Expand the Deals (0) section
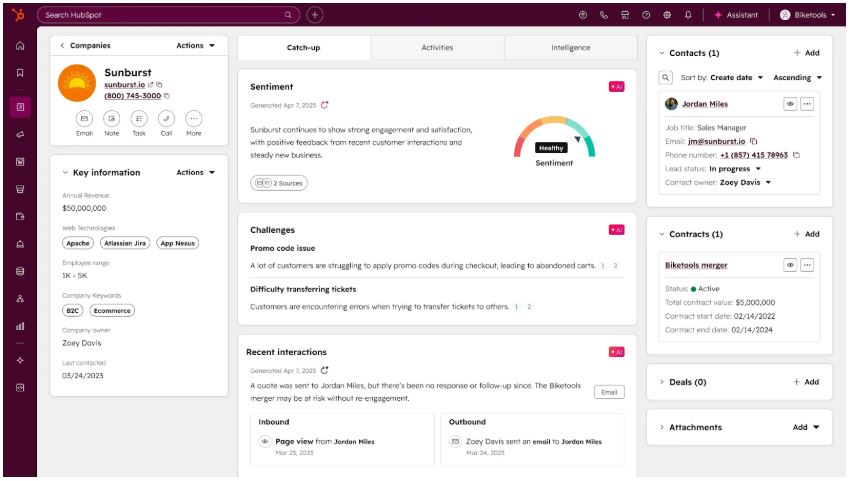 coord(662,382)
